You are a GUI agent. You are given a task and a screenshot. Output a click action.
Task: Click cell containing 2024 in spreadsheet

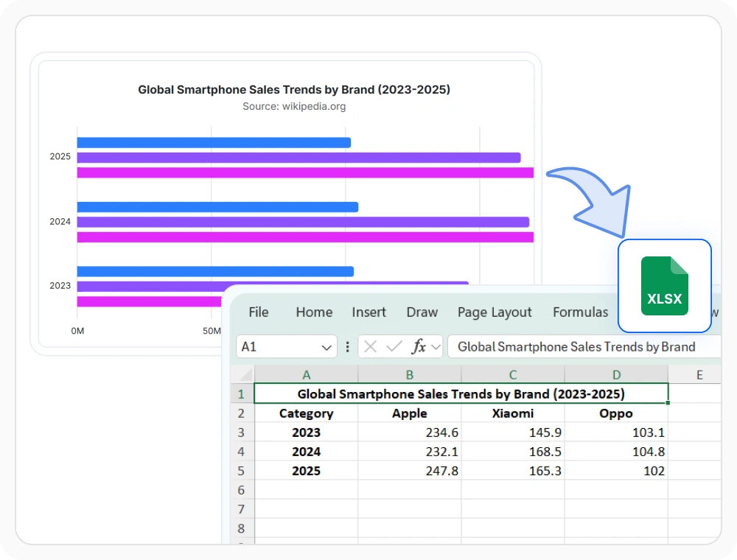306,452
